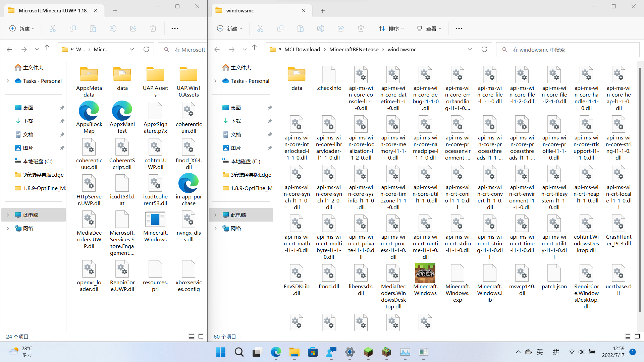The image size is (644, 362).
Task: Add a new tab in left window
Action: [115, 11]
